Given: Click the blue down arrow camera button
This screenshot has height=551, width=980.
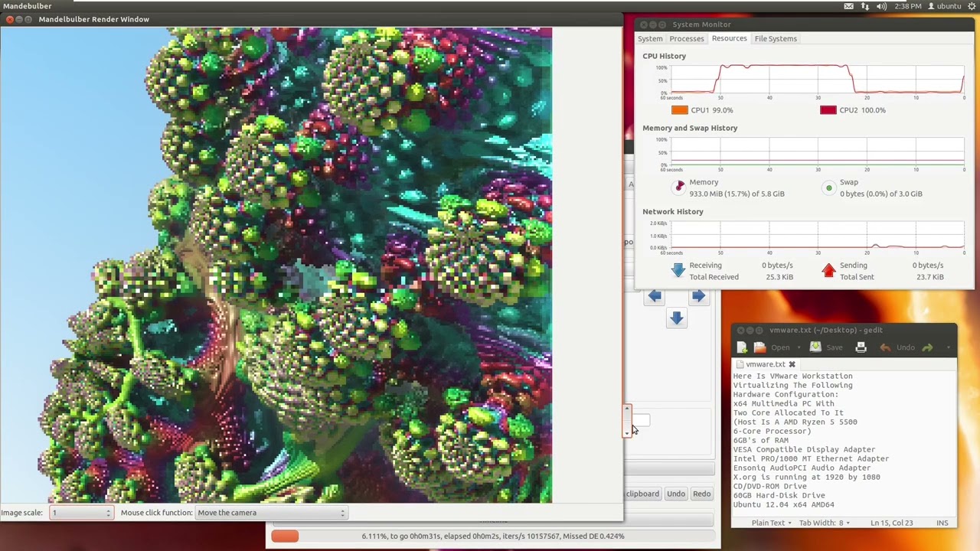Looking at the screenshot, I should click(x=676, y=318).
